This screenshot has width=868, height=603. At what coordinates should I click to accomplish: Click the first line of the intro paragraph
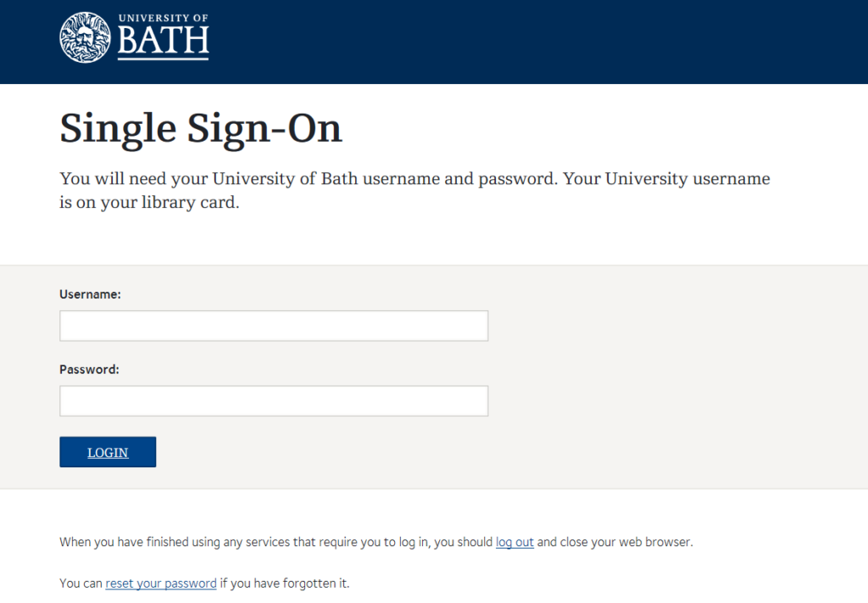pyautogui.click(x=415, y=179)
